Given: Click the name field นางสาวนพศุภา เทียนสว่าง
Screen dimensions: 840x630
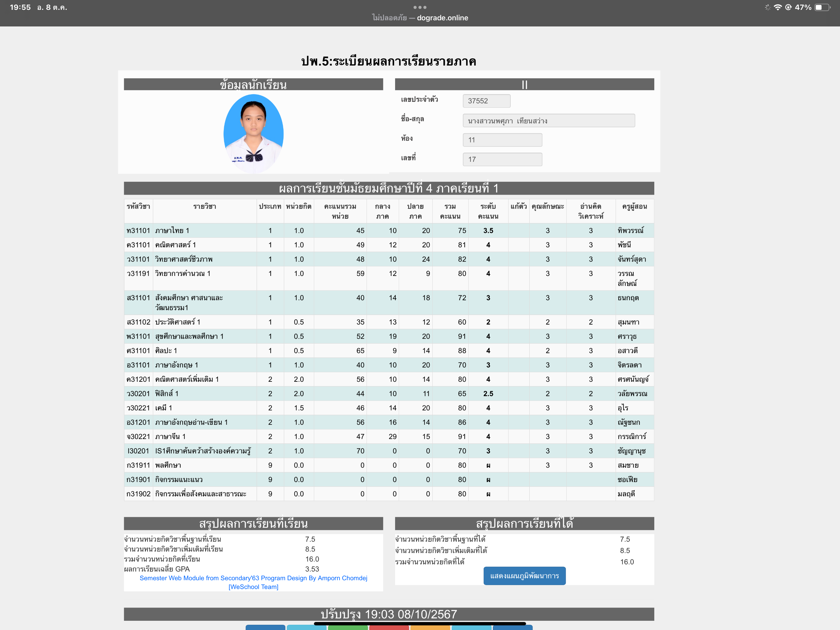Looking at the screenshot, I should coord(549,121).
